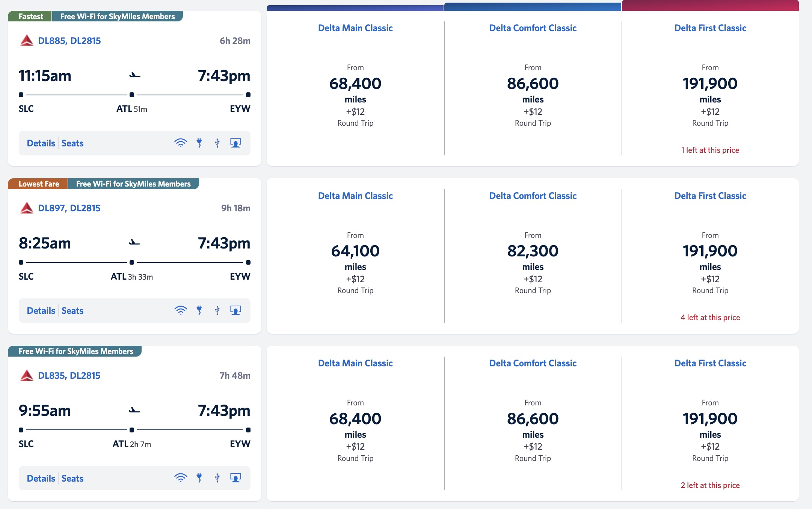The height and width of the screenshot is (509, 812).
Task: Click '1 left at this price' notice
Action: (x=710, y=150)
